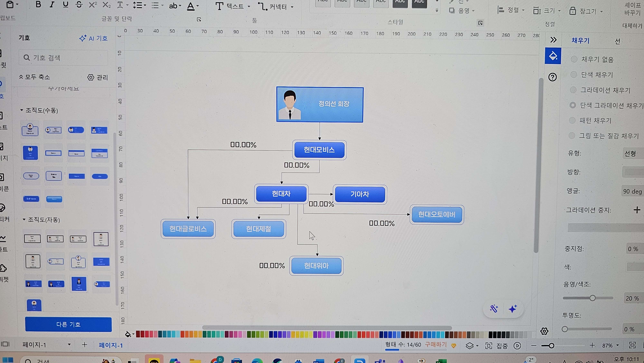This screenshot has width=644, height=363.
Task: Click the 기호 검색 search field
Action: click(x=63, y=58)
